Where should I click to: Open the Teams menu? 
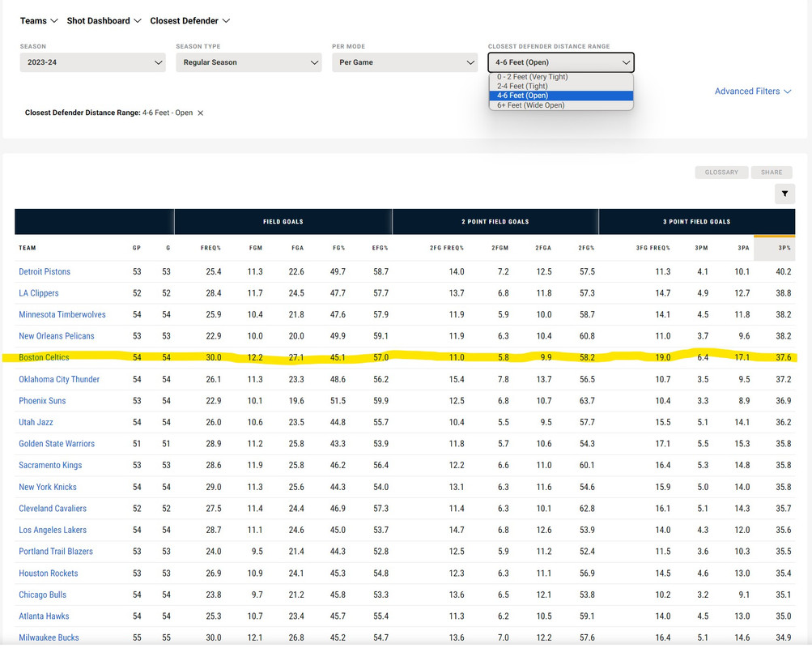tap(39, 21)
